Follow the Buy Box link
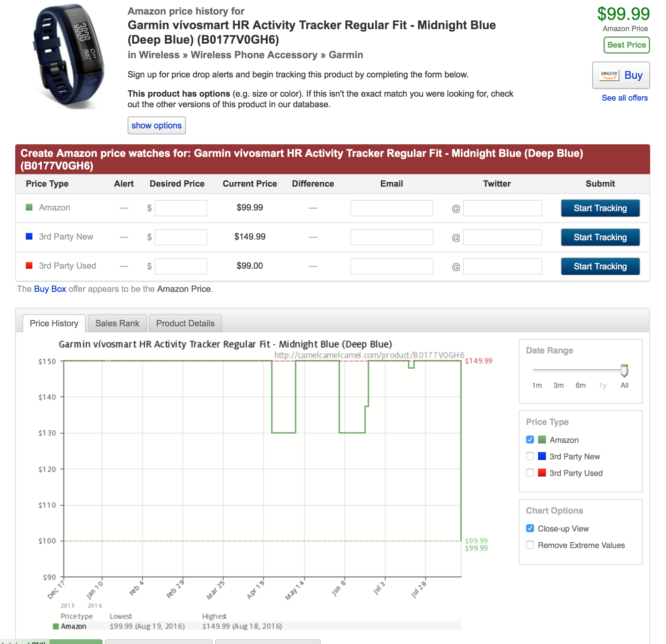The width and height of the screenshot is (666, 644). click(x=50, y=289)
